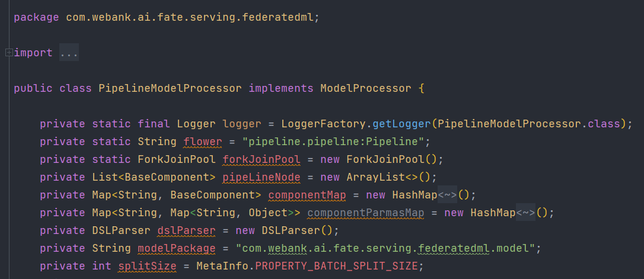
Task: Click the collapsed import ellipsis placeholder
Action: 69,53
